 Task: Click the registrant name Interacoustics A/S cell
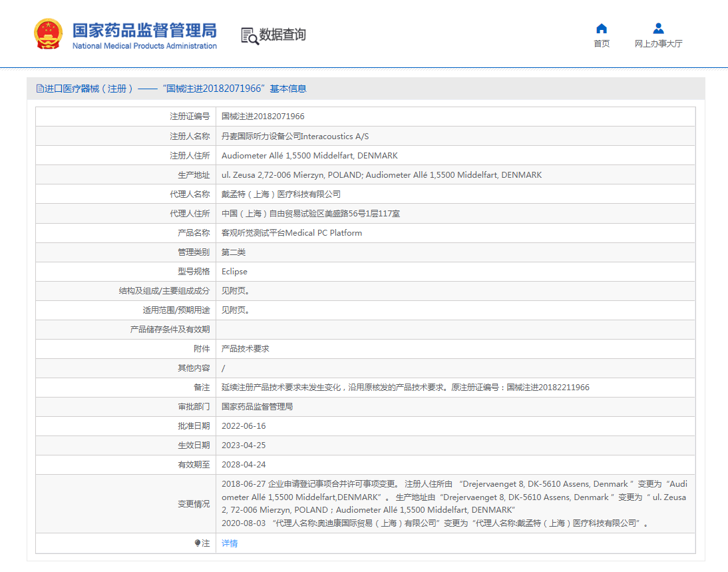295,137
